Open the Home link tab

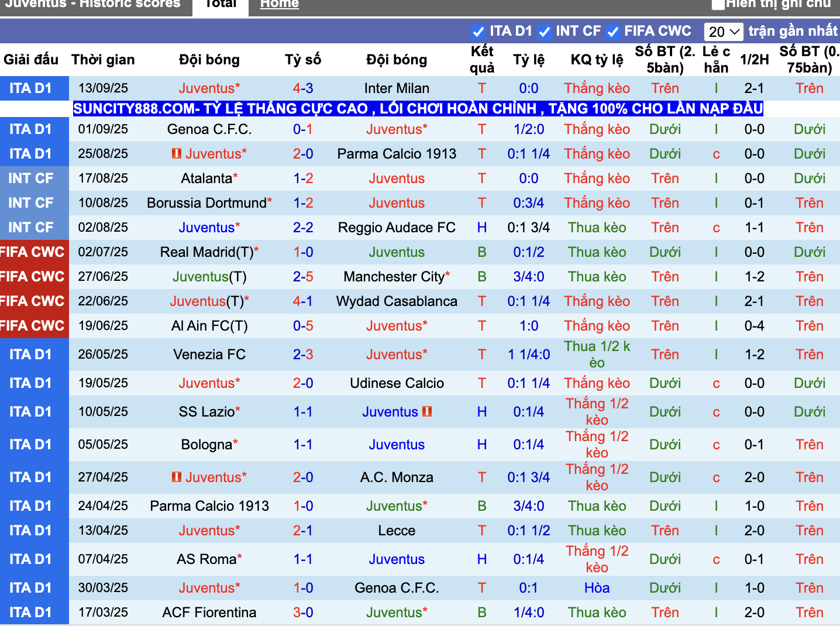(280, 4)
